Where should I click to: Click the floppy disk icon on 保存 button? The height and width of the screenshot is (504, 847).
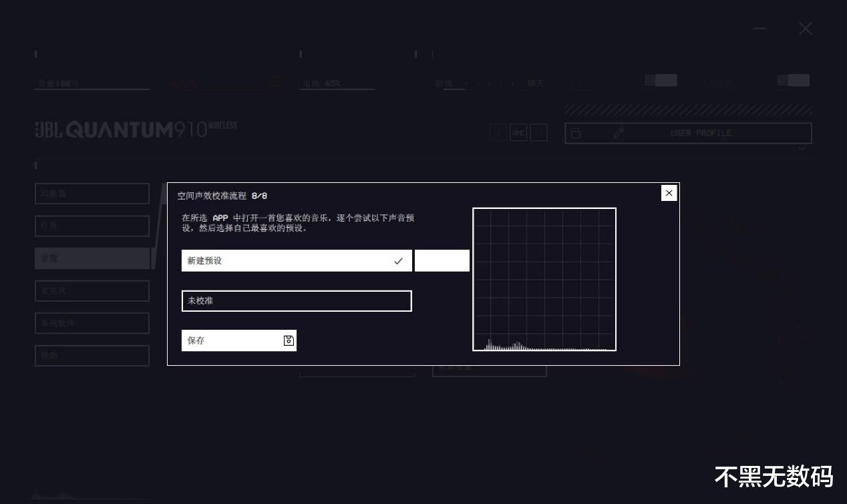pyautogui.click(x=288, y=340)
